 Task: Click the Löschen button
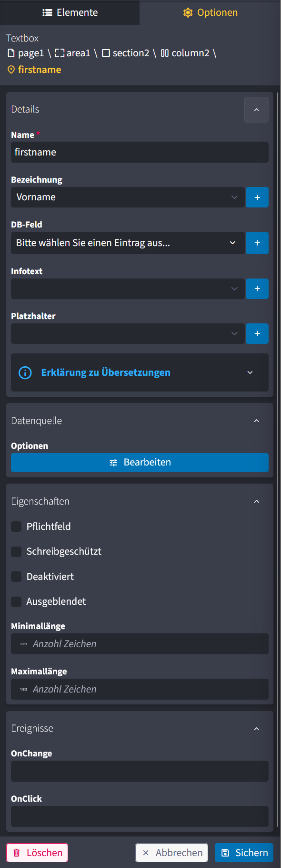37,853
